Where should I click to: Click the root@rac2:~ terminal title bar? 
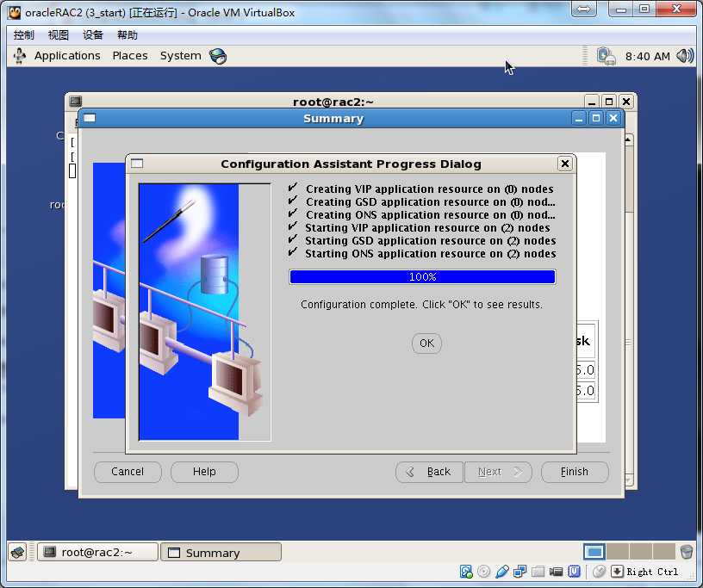tap(333, 102)
